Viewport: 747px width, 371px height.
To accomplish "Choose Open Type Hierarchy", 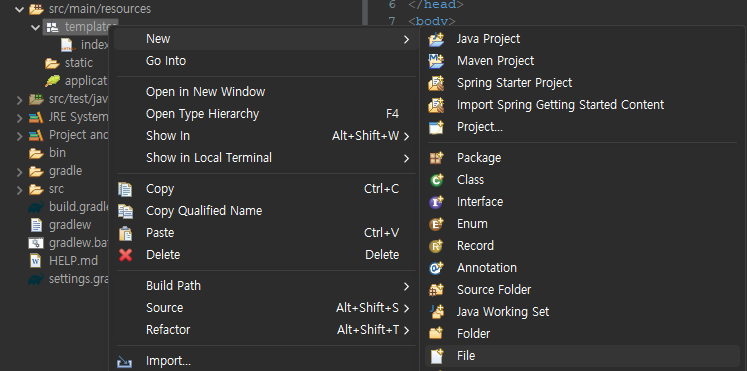I will click(x=266, y=114).
